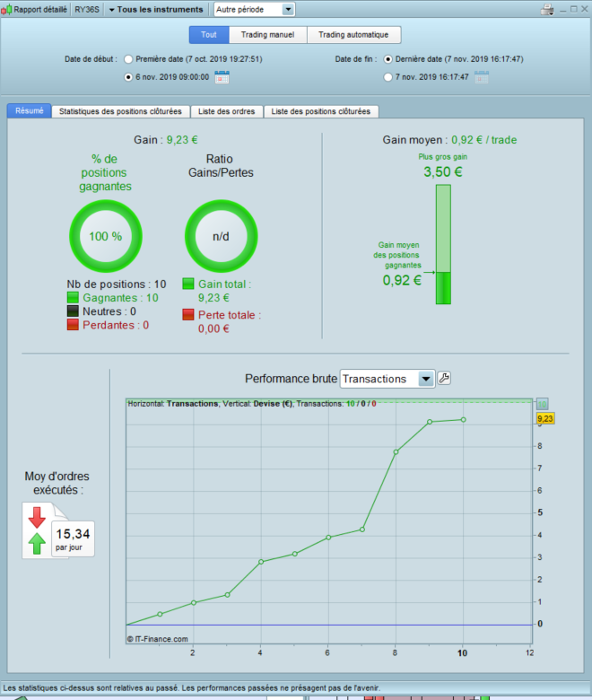Screen dimensions: 592x700
Task: Click the green up arrow orders icon
Action: click(37, 543)
